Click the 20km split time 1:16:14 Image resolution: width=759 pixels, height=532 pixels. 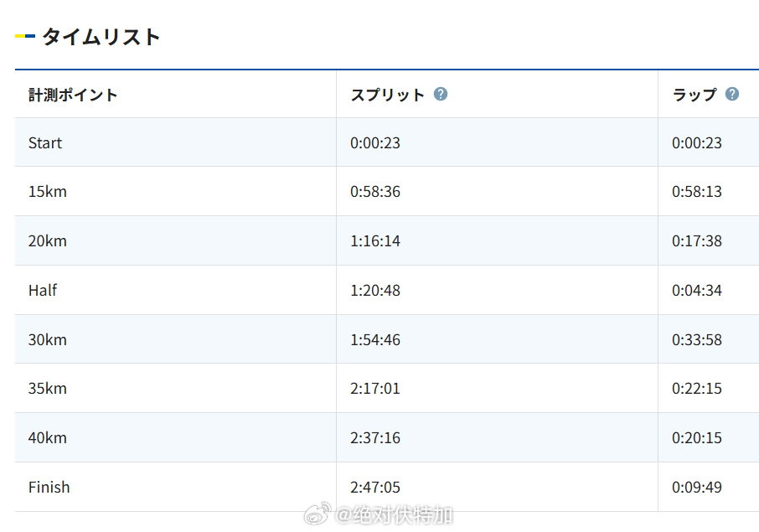(375, 241)
